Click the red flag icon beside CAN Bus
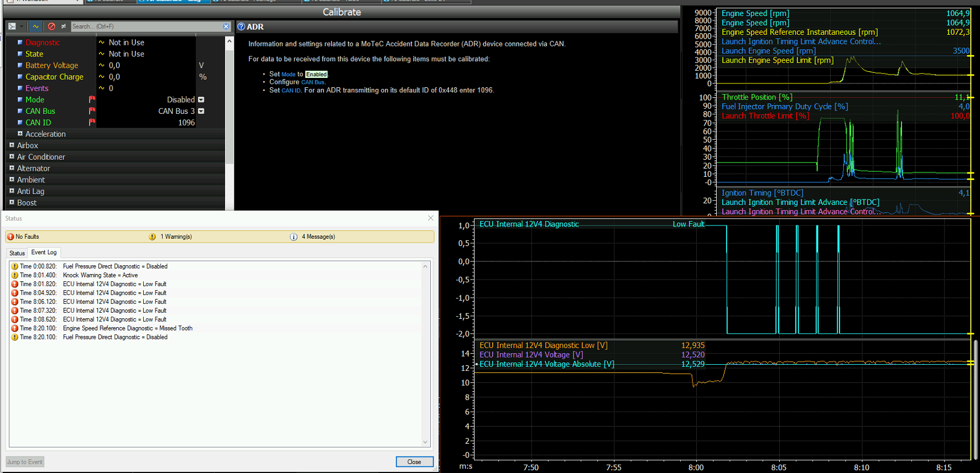The image size is (980, 473). (x=92, y=111)
